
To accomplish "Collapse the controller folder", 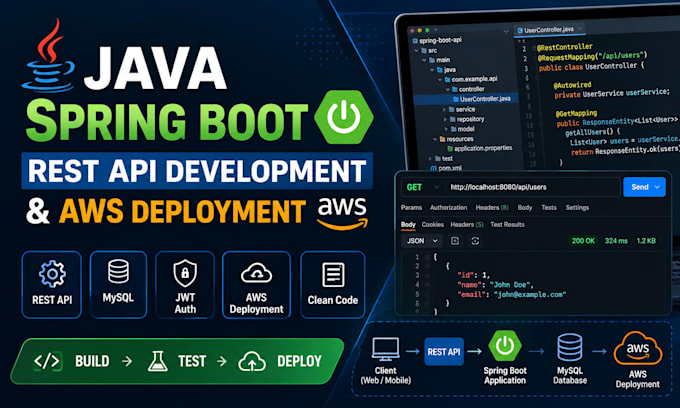I will (448, 89).
